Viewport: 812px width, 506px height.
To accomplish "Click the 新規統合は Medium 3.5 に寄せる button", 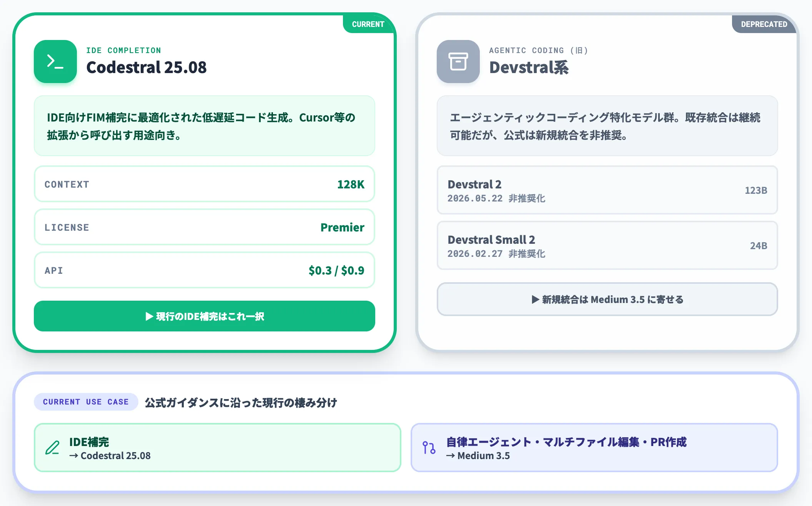I will [x=607, y=299].
